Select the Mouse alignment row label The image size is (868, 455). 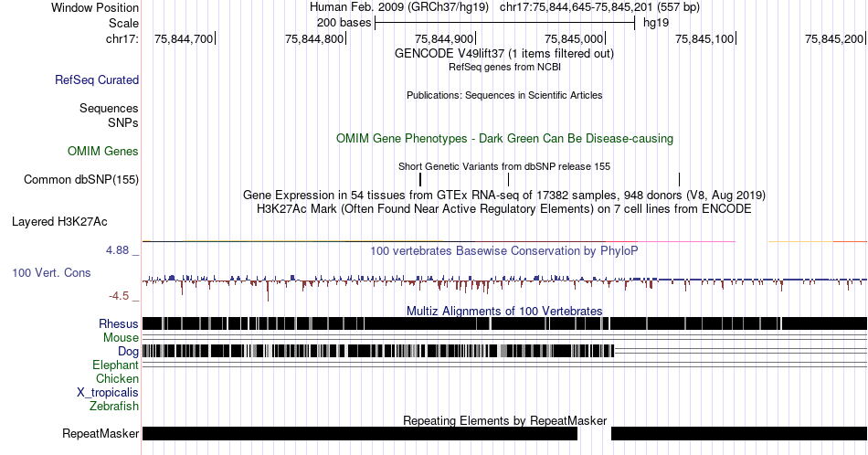[121, 338]
